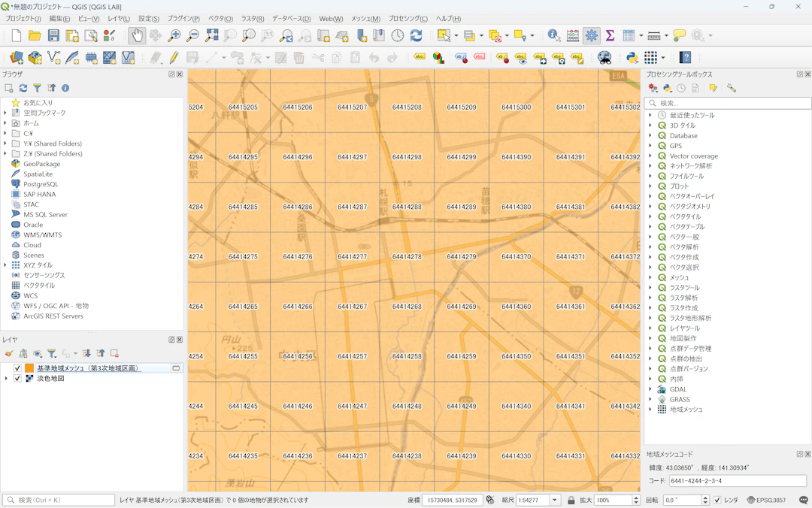Expand the 淡色地図 layer tree
The width and height of the screenshot is (812, 508).
(6, 379)
